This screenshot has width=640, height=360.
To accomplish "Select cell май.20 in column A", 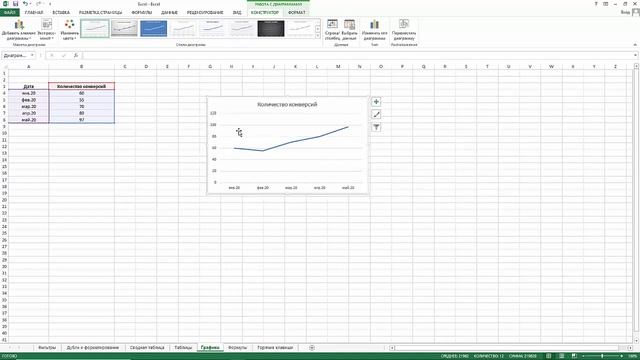I will coord(29,120).
